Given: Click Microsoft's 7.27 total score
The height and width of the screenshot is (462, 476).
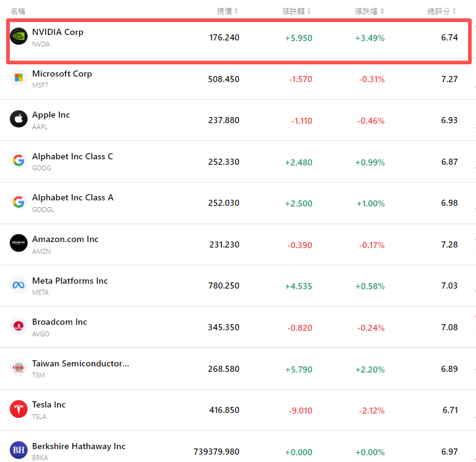Looking at the screenshot, I should click(449, 79).
